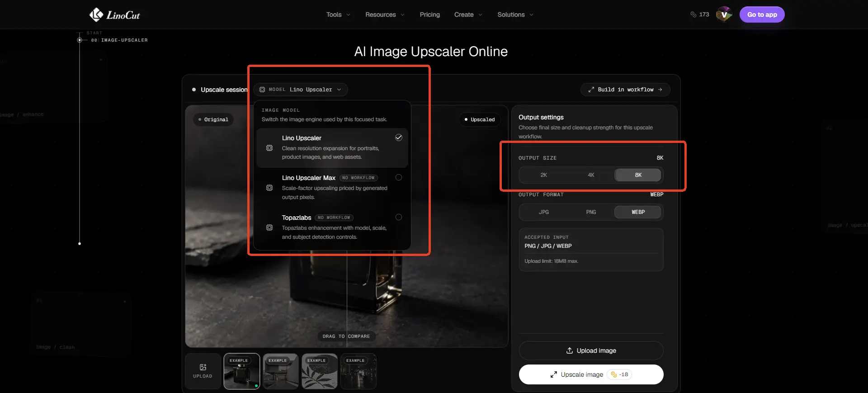
Task: Click the upload arrow icon in Upload image
Action: pos(570,350)
